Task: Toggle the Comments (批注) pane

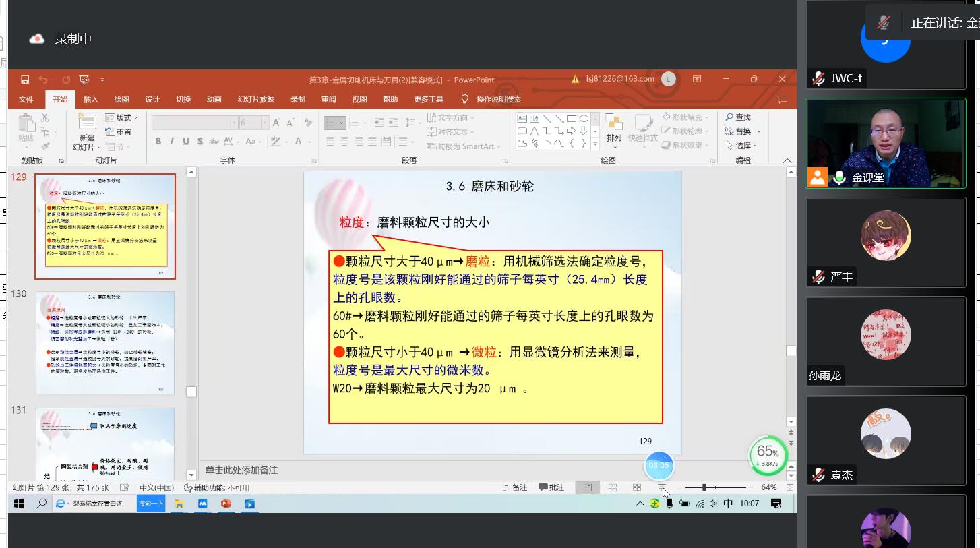Action: click(x=551, y=487)
